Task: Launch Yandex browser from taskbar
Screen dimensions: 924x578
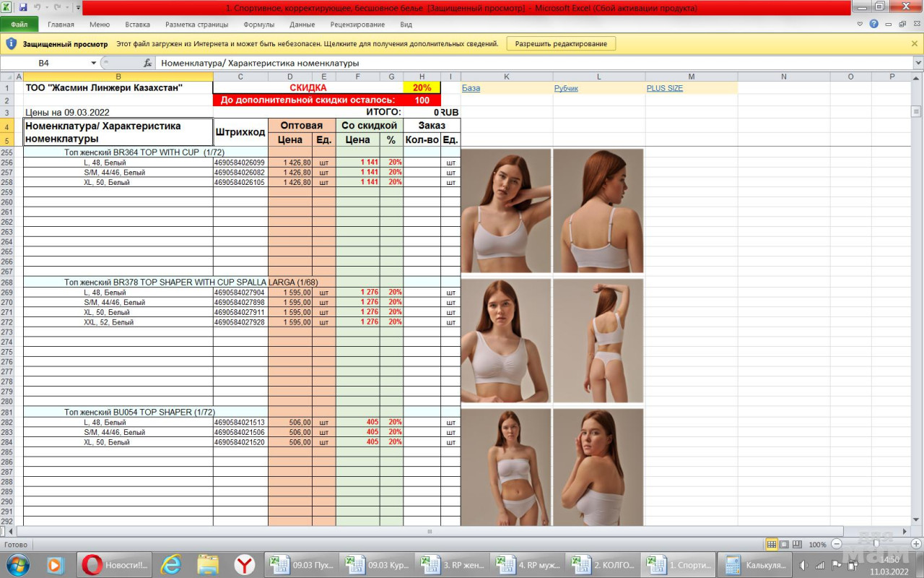Action: [245, 565]
